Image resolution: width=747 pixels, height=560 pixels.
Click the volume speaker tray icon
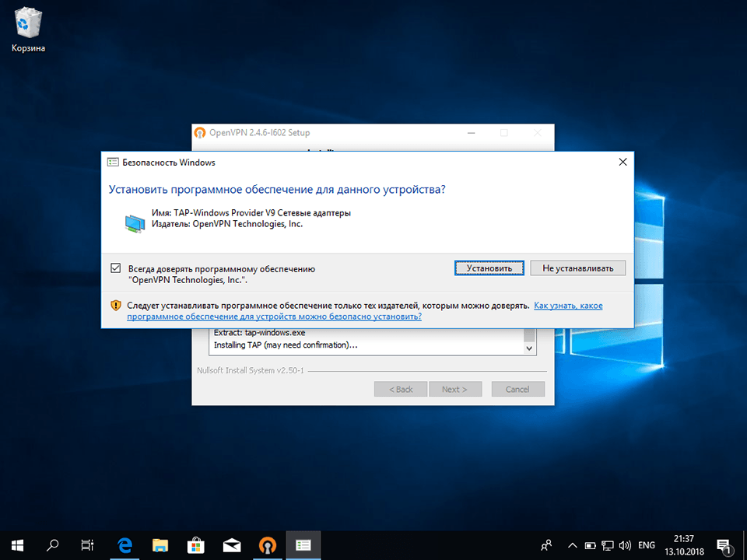pyautogui.click(x=625, y=545)
